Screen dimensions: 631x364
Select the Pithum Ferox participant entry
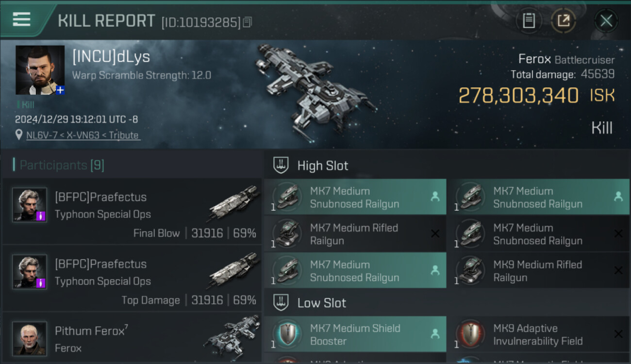point(132,339)
